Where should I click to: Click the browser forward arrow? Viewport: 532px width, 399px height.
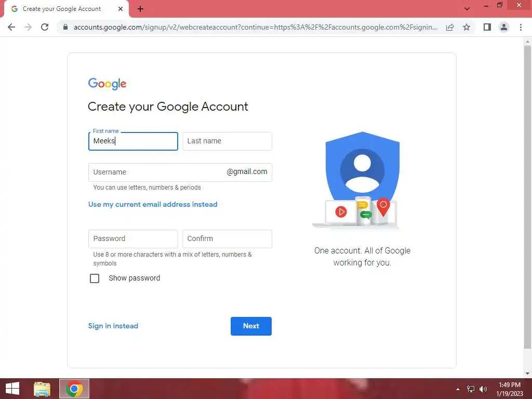point(28,27)
